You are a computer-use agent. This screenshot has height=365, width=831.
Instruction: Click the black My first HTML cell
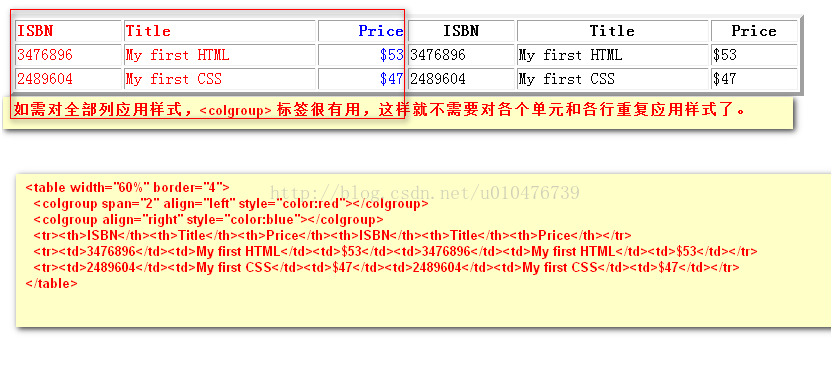(613, 55)
